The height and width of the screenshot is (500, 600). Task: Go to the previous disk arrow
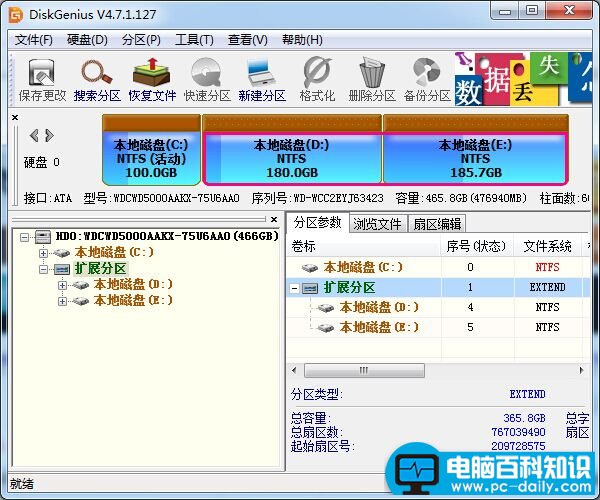pos(34,135)
